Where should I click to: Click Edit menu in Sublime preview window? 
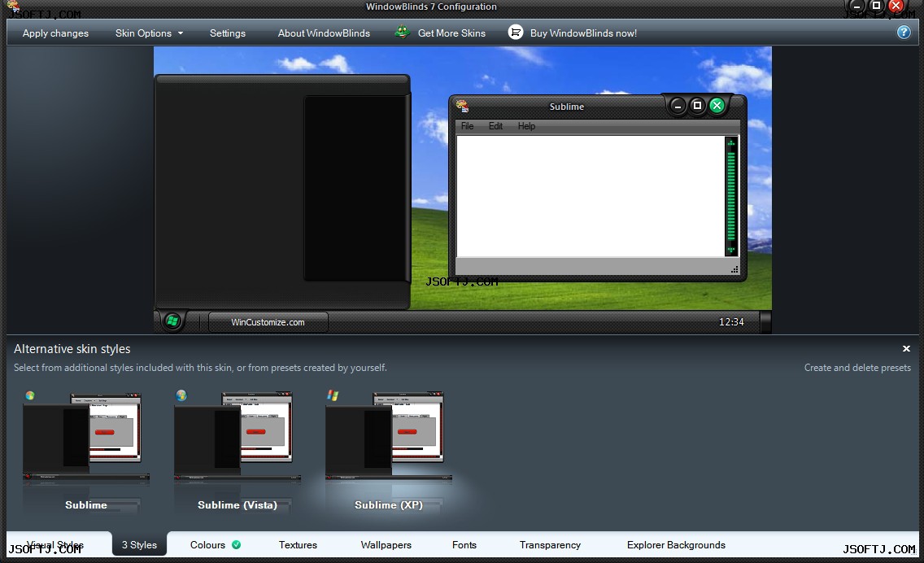click(495, 126)
